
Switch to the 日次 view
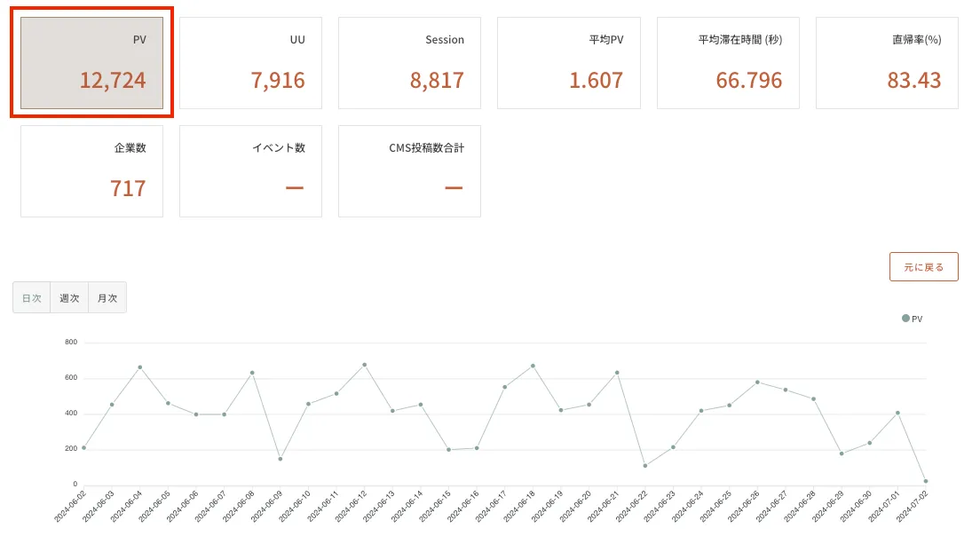coord(32,298)
